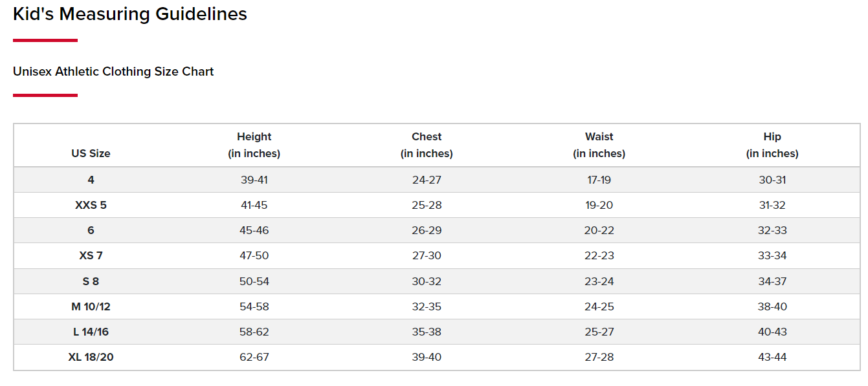868x386 pixels.
Task: Click the XXS 5 size label
Action: pos(91,205)
